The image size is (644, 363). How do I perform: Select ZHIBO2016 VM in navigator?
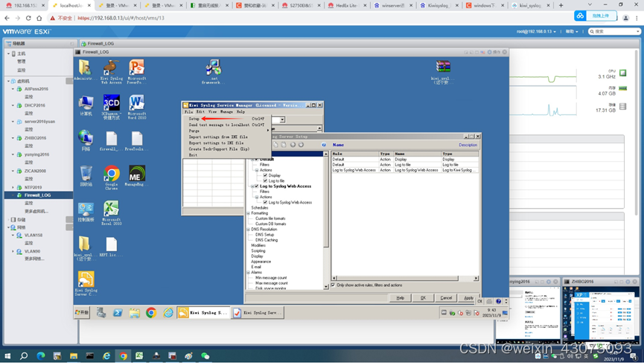(x=35, y=138)
